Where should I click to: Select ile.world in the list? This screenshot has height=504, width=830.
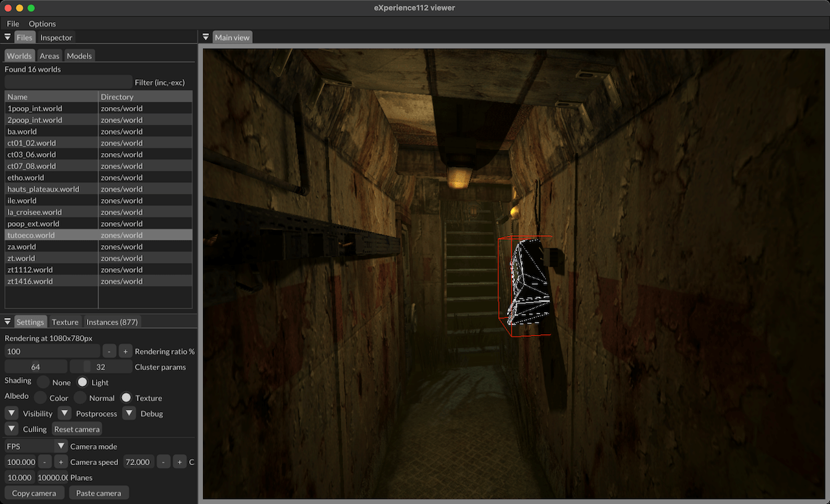click(99, 201)
